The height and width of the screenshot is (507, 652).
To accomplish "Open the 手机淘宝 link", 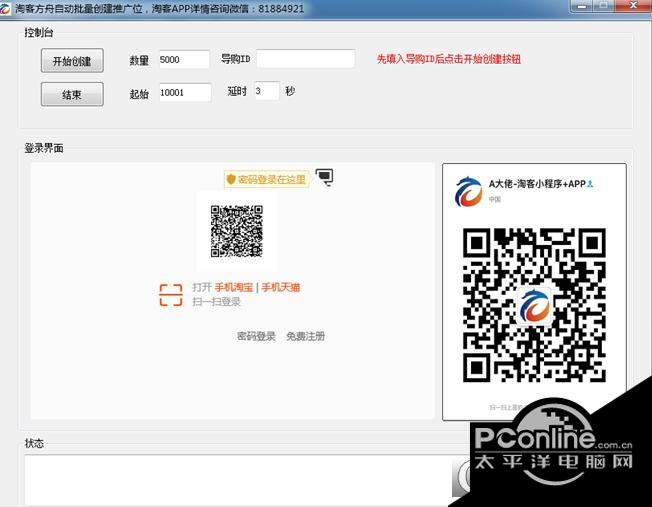I will pos(234,287).
